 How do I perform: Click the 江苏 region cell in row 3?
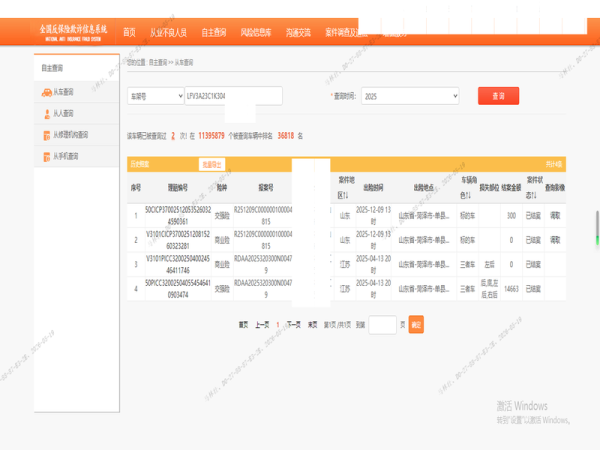(x=345, y=265)
